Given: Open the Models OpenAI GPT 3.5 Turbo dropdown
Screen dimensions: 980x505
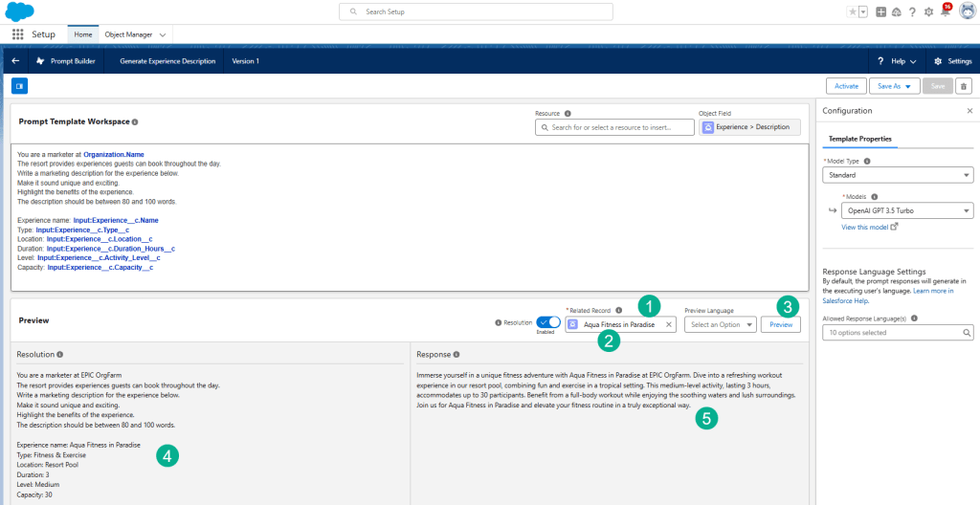Looking at the screenshot, I should point(904,210).
